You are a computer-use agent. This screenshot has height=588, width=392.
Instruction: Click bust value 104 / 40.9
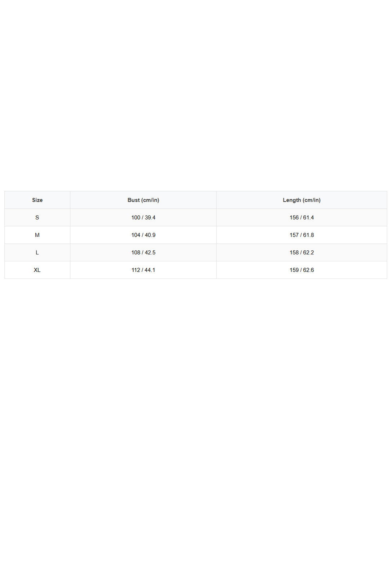143,235
